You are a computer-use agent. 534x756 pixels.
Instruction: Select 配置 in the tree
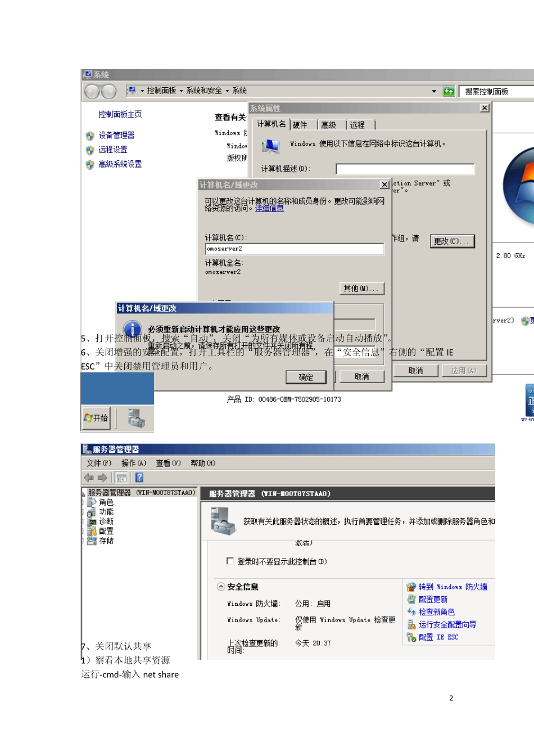tap(106, 531)
